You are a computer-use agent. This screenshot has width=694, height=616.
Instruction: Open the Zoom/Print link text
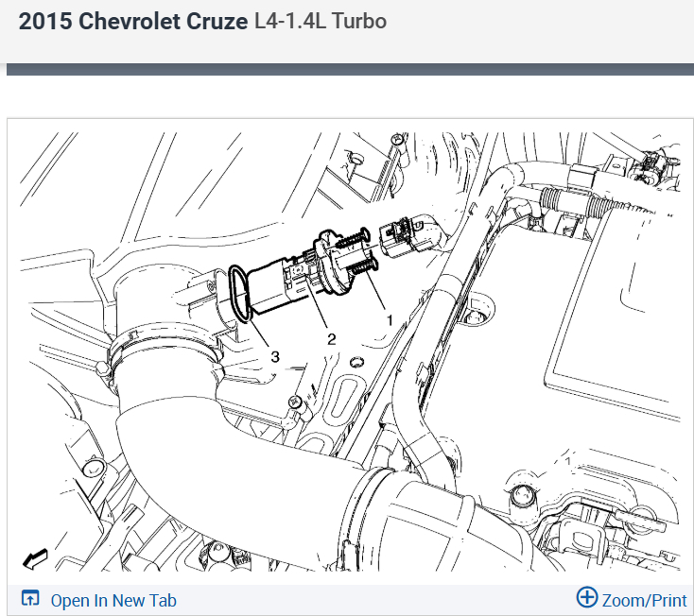pyautogui.click(x=645, y=601)
